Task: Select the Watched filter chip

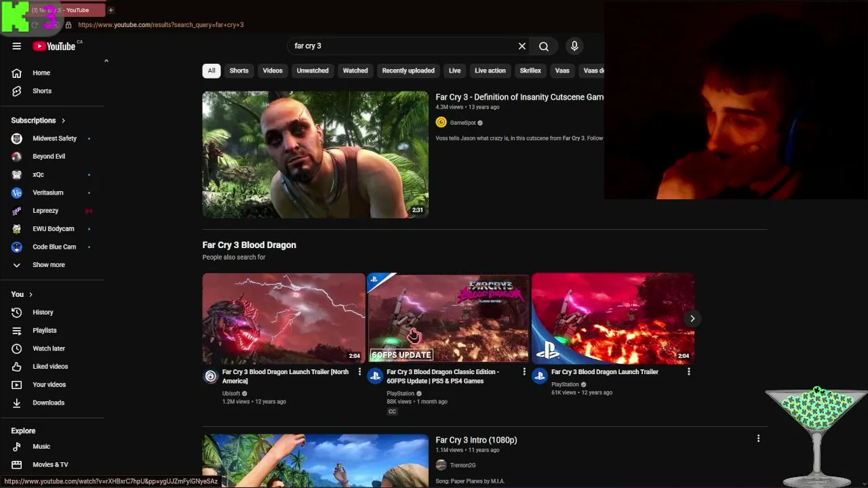Action: point(355,70)
